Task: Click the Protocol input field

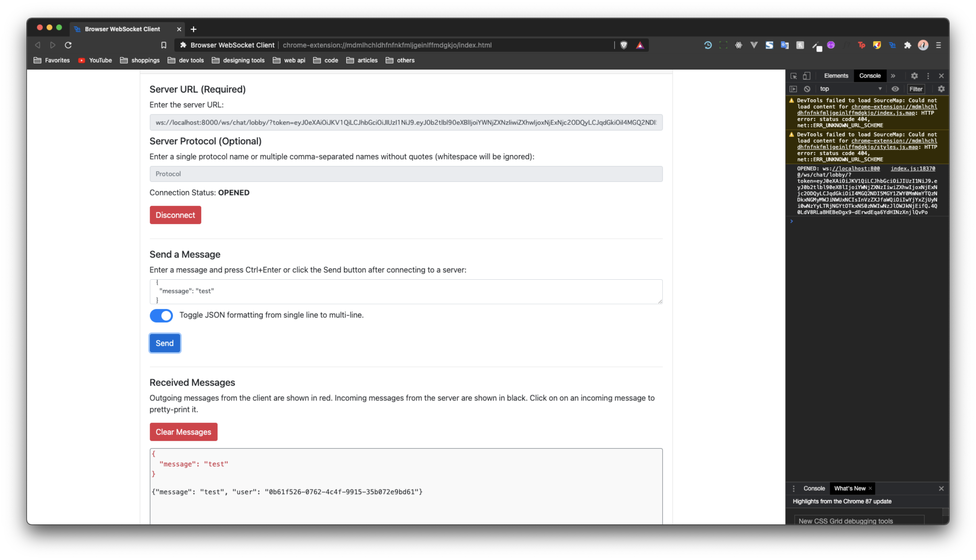Action: [406, 174]
